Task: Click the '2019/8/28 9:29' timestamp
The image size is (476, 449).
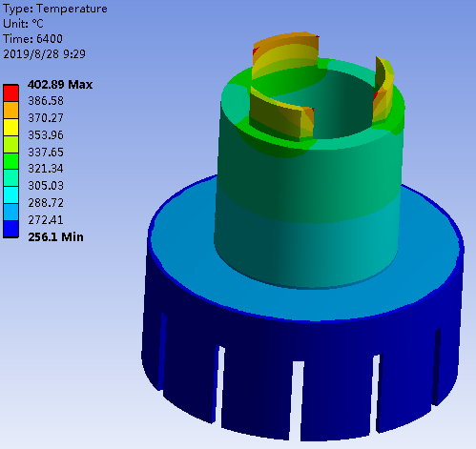Action: [44, 54]
